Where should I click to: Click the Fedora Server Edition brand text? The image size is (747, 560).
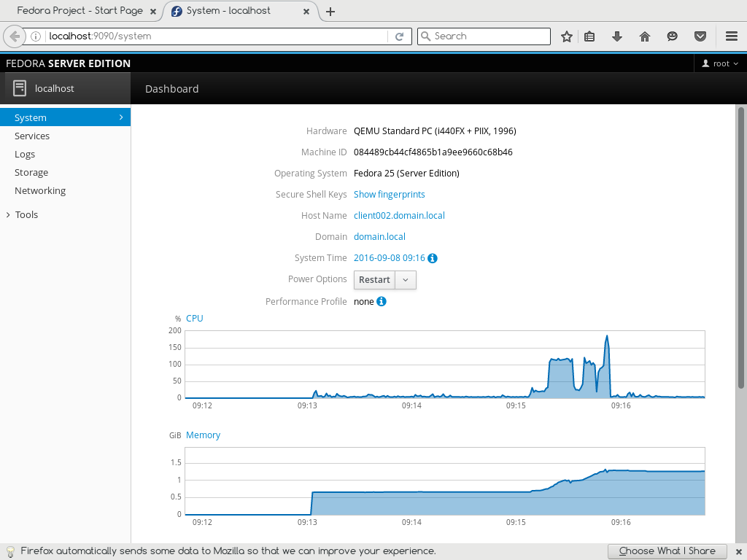point(68,64)
